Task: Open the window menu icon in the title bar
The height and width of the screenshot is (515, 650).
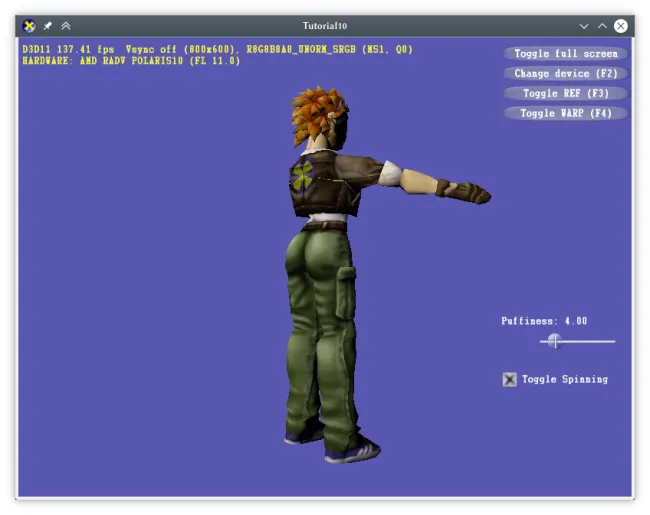Action: pos(29,26)
